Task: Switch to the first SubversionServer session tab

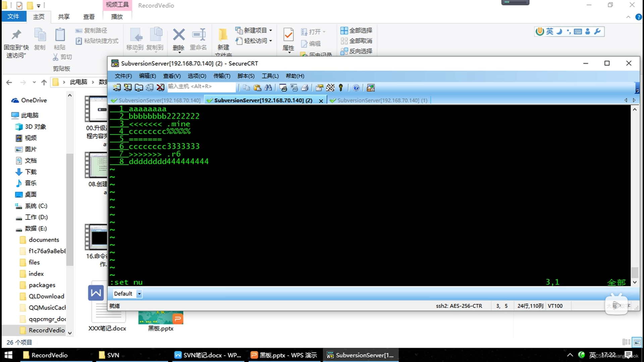Action: 156,100
